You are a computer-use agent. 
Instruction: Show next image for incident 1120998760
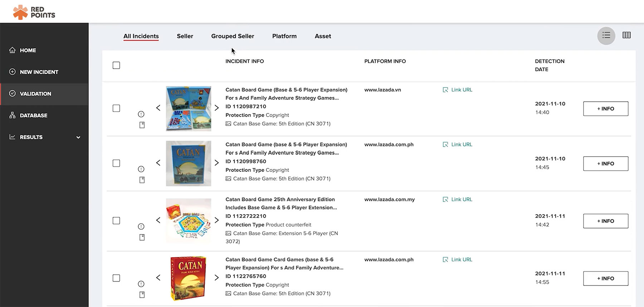click(x=216, y=163)
